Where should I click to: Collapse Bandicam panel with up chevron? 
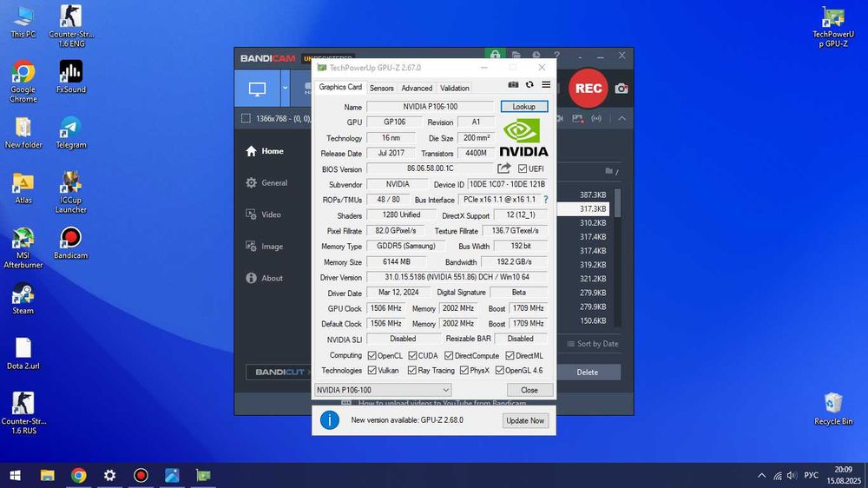pos(621,119)
